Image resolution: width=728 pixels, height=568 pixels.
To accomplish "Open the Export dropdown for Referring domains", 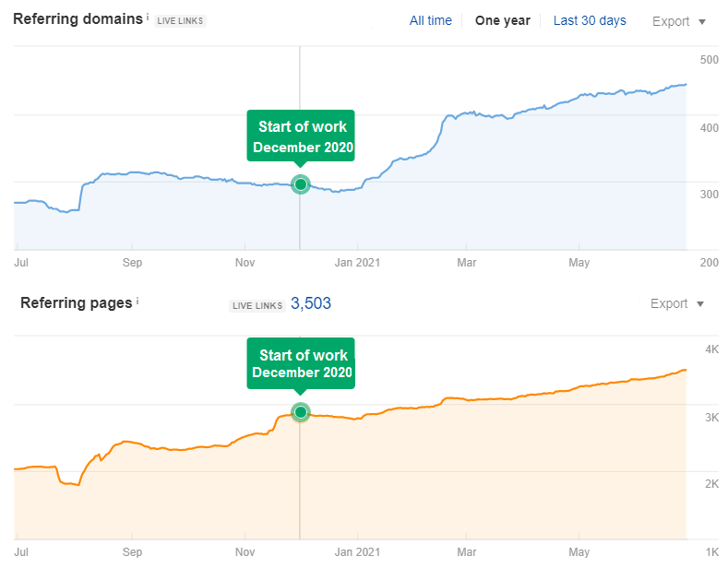I will pos(678,21).
